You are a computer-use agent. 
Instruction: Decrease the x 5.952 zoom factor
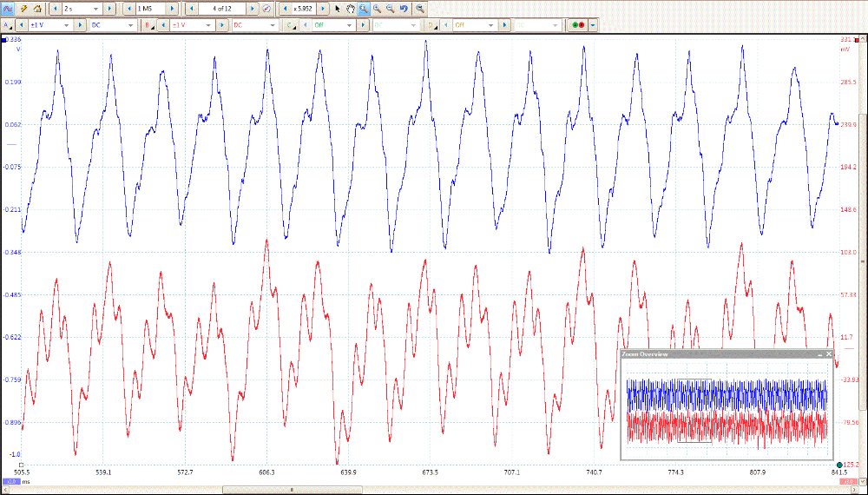click(x=283, y=8)
